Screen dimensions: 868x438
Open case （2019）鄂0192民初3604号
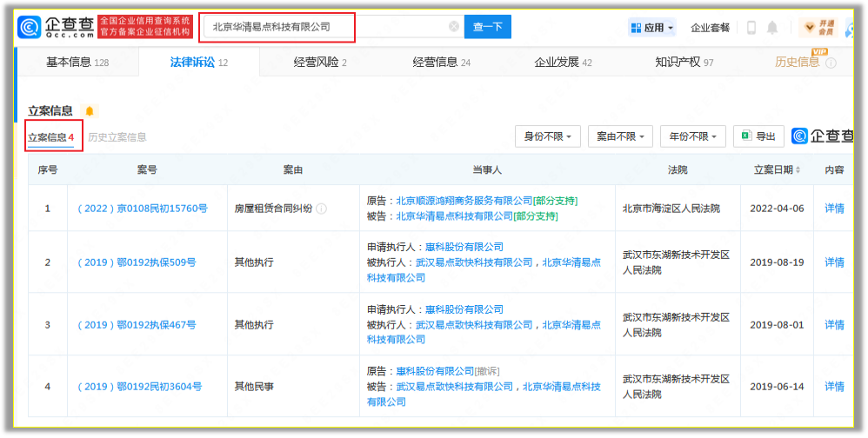tap(139, 387)
